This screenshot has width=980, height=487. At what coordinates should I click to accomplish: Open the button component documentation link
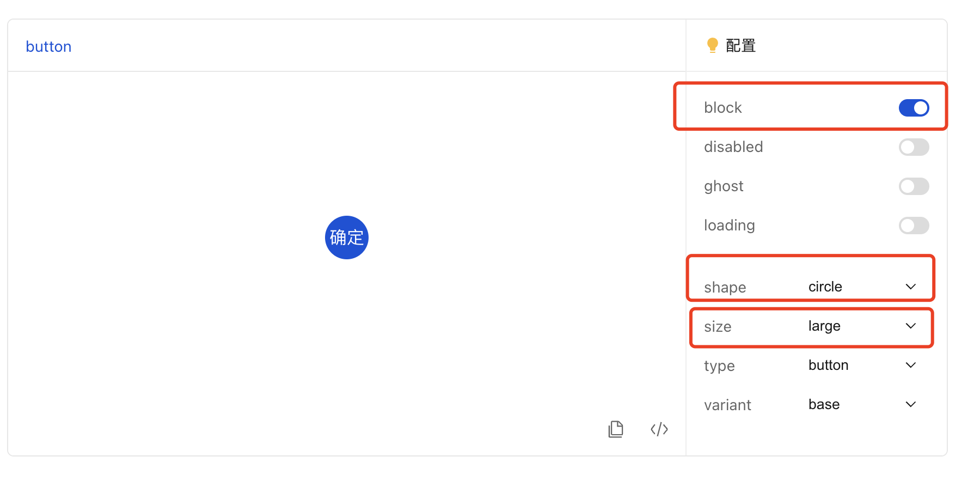(48, 46)
